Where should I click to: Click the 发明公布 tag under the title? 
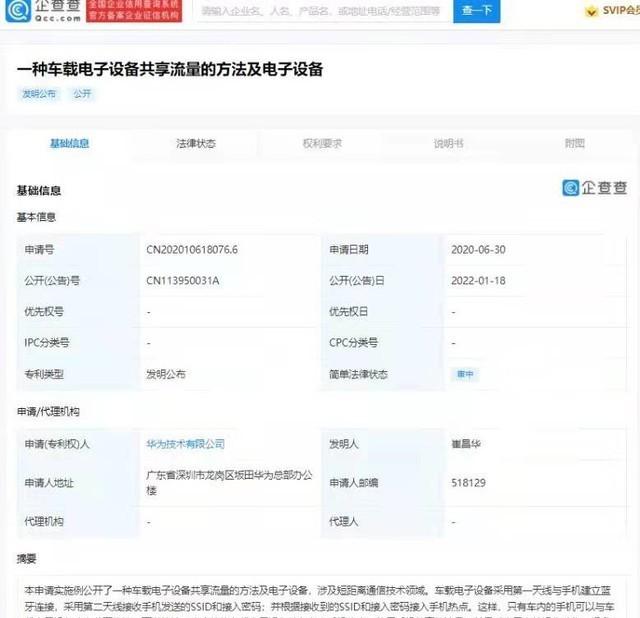39,94
